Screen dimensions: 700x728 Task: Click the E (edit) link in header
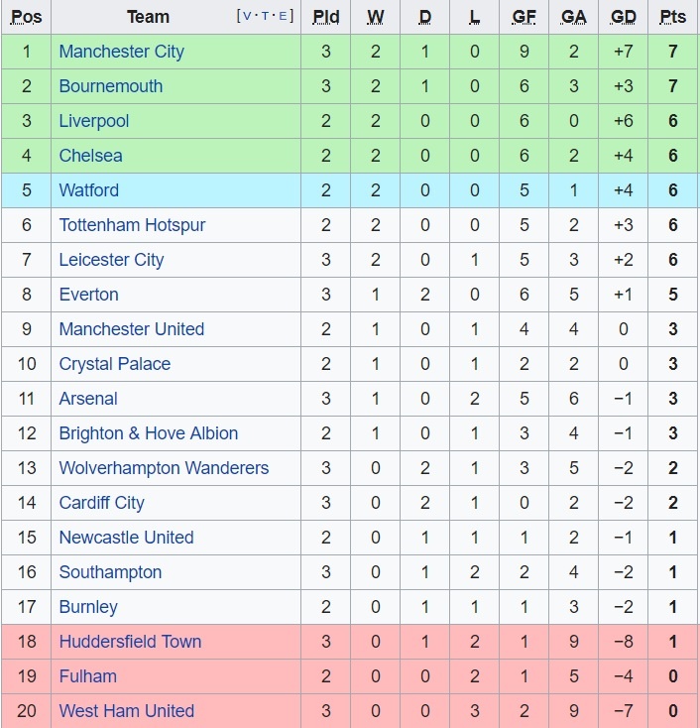click(x=284, y=16)
